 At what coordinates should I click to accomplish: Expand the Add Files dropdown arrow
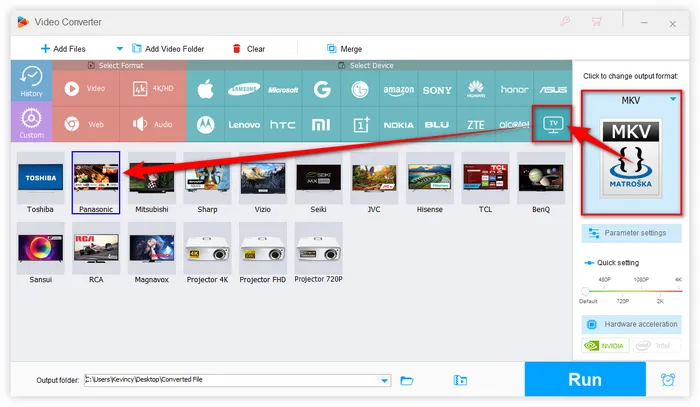pyautogui.click(x=119, y=49)
